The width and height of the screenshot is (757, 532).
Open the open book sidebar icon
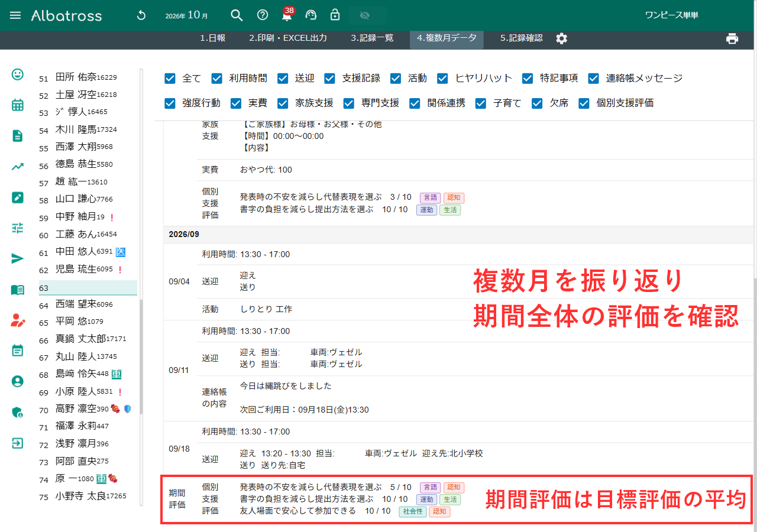tap(18, 290)
